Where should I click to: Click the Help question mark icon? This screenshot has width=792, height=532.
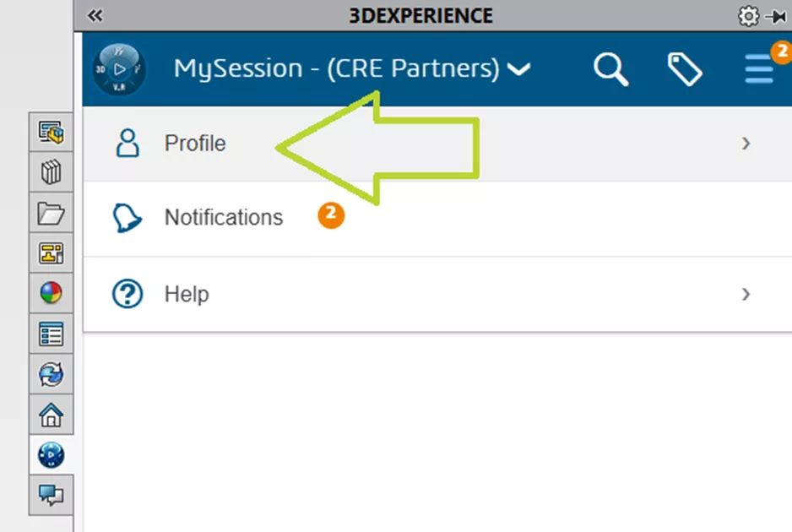point(127,294)
